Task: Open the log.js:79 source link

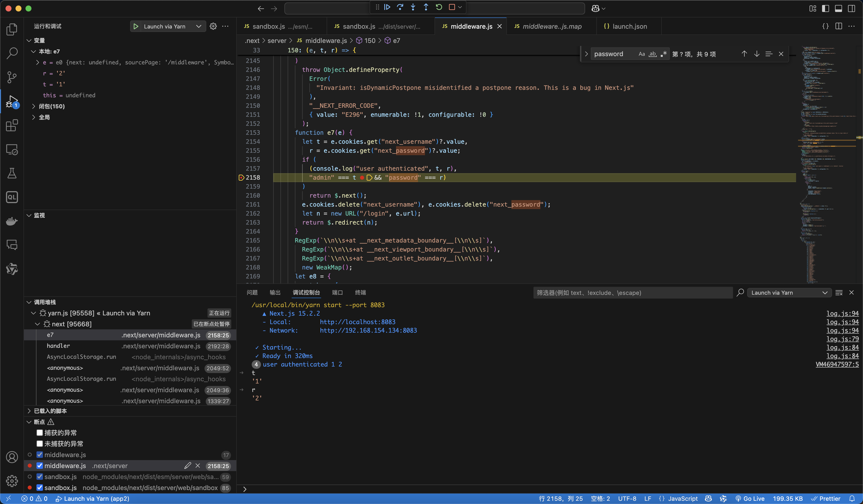Action: (843, 339)
